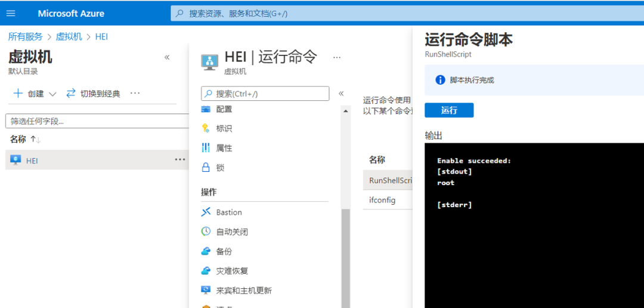Click the resource menu scroll up arrow
This screenshot has height=308, width=644.
tap(346, 111)
